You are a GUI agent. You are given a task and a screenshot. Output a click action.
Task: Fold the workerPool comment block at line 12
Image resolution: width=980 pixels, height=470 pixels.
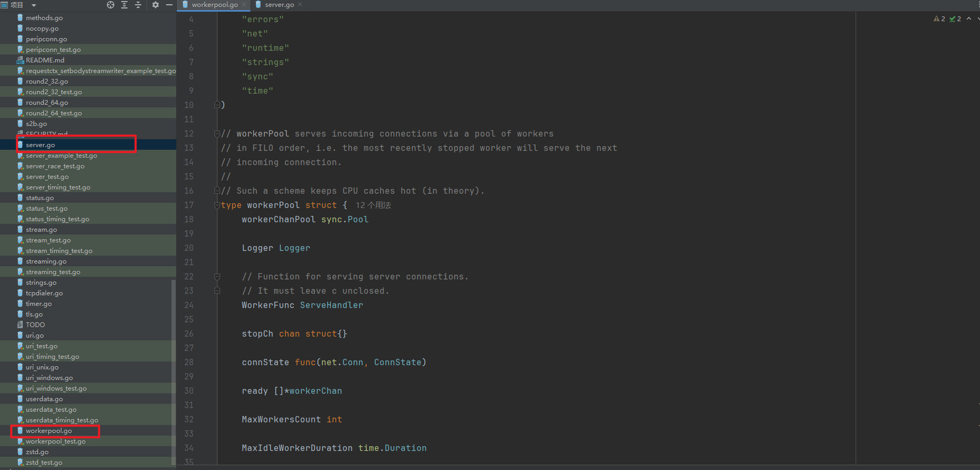[217, 133]
